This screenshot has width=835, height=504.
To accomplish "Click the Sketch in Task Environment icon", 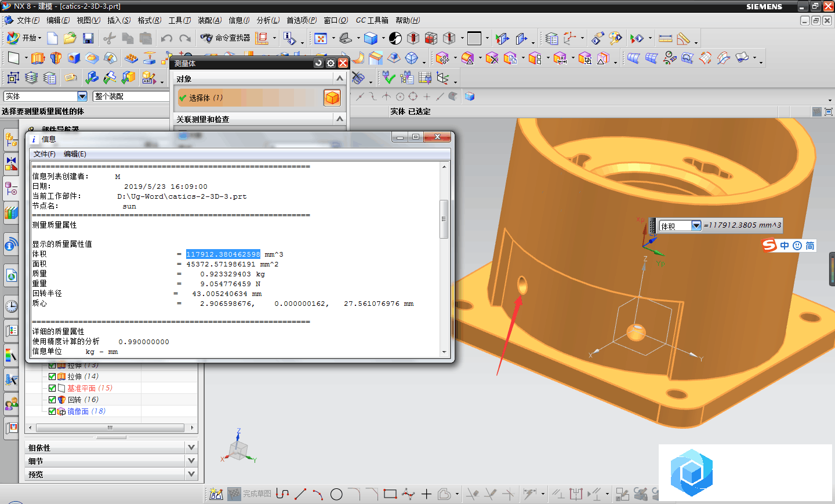I will click(216, 494).
